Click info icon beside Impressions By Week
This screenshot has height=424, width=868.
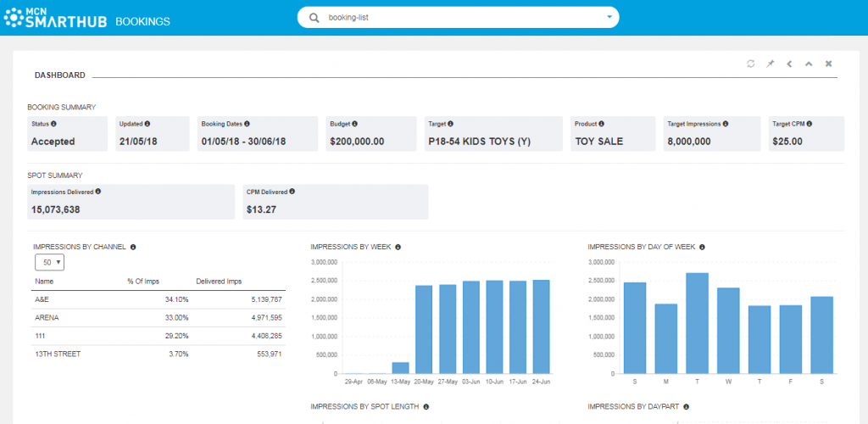pos(398,248)
